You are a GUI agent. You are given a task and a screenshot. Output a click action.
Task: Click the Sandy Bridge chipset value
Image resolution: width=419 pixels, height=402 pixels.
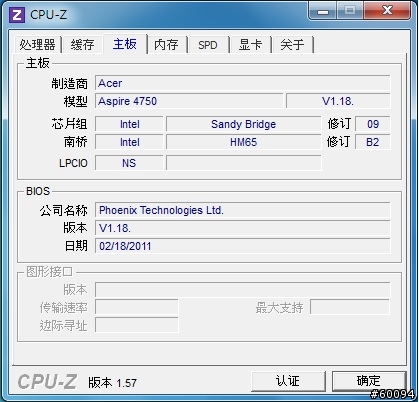click(244, 124)
